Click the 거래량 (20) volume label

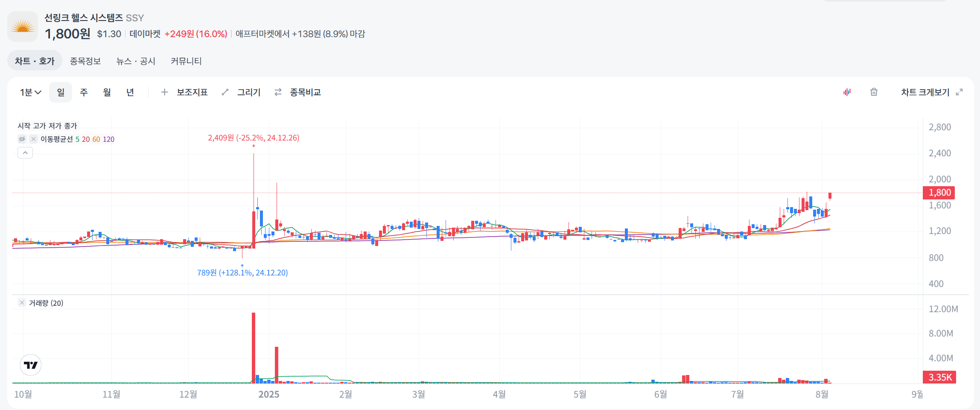click(46, 303)
